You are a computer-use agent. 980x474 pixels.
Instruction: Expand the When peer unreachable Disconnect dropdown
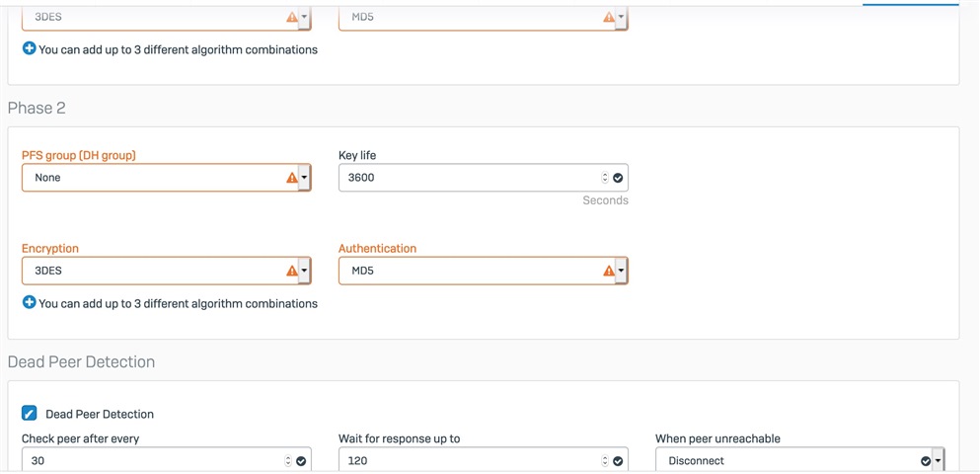coord(799,459)
